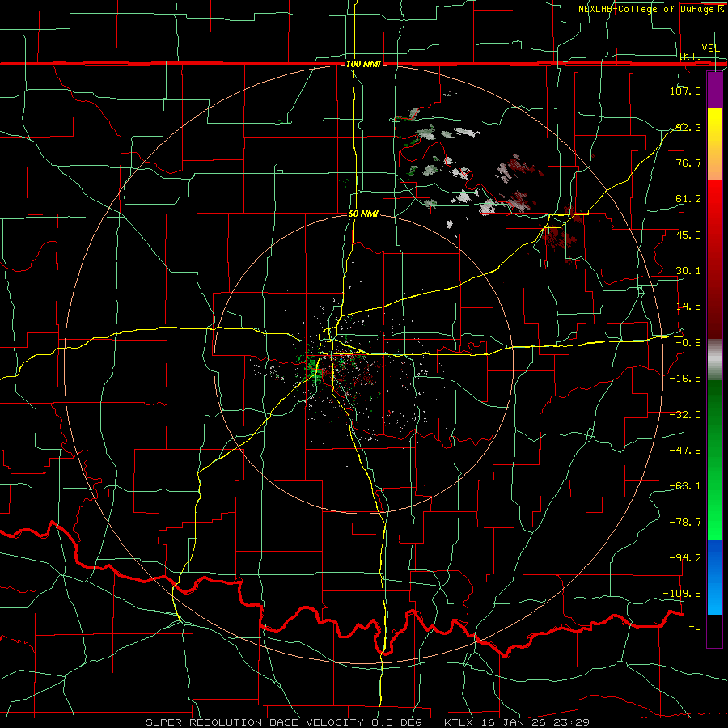Select the -32.0 scale value
Image resolution: width=728 pixels, height=728 pixels.
[685, 415]
